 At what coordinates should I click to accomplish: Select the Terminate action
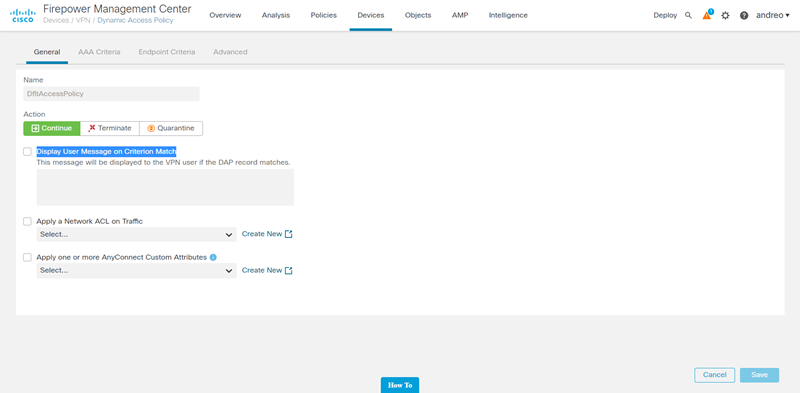tap(110, 128)
